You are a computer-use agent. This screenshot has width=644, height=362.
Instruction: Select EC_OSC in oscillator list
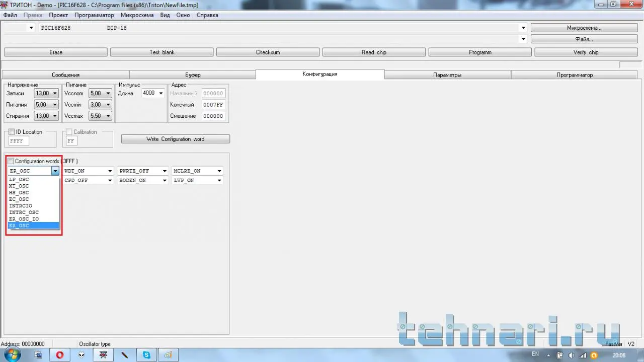point(34,199)
